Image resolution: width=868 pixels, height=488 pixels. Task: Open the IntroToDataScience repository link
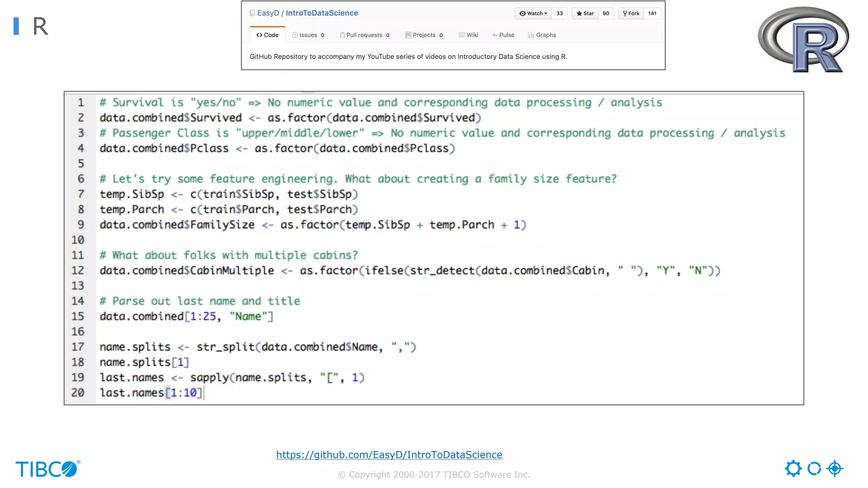click(322, 13)
